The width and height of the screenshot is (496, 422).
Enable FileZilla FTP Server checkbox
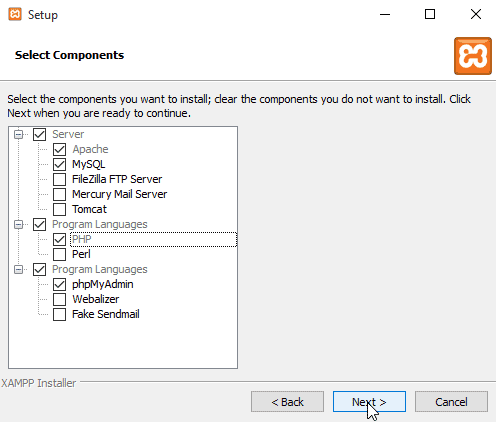[59, 179]
